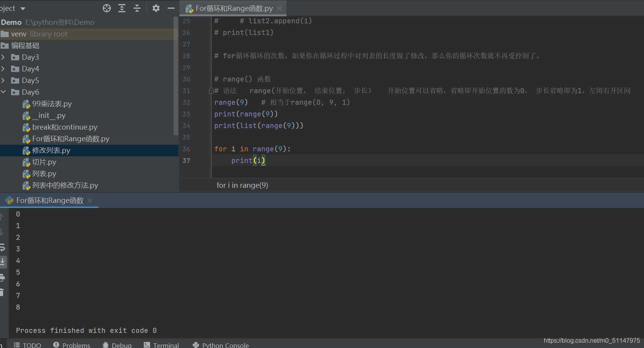This screenshot has width=644, height=348.
Task: Click the locate/select opened file target icon
Action: click(x=107, y=8)
